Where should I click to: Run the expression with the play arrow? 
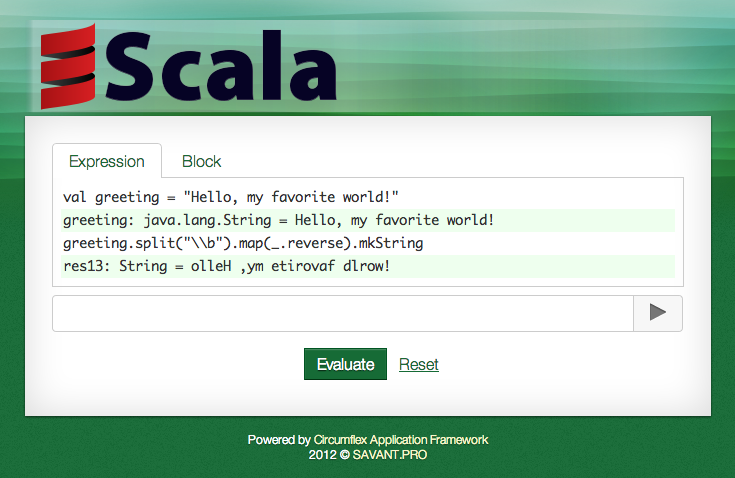click(x=657, y=313)
